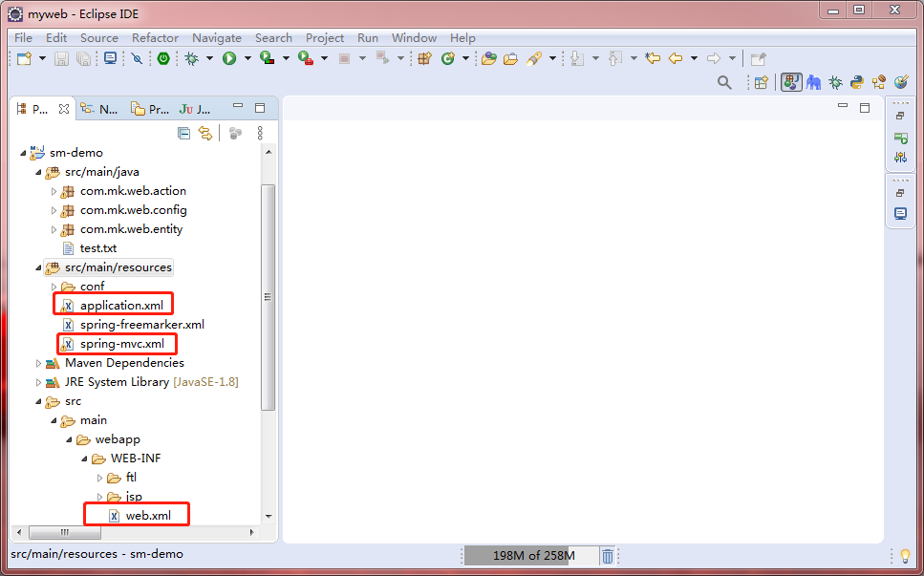Image resolution: width=924 pixels, height=576 pixels.
Task: Switch to the Java Type Hierarchy perspective
Action: (879, 82)
